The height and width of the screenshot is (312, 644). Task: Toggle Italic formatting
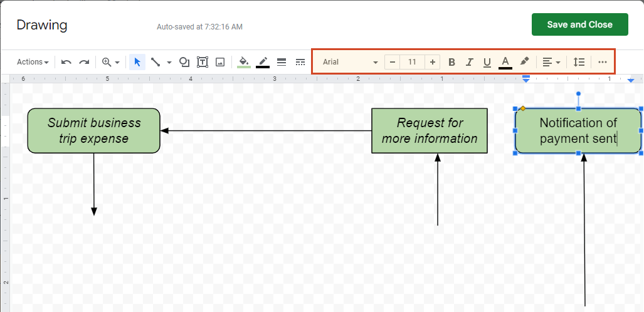click(469, 62)
